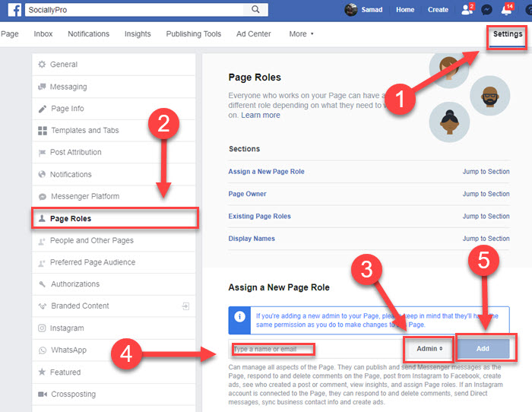Click the Crossposting video camera icon
Screen dimensions: 532x412
(x=43, y=394)
